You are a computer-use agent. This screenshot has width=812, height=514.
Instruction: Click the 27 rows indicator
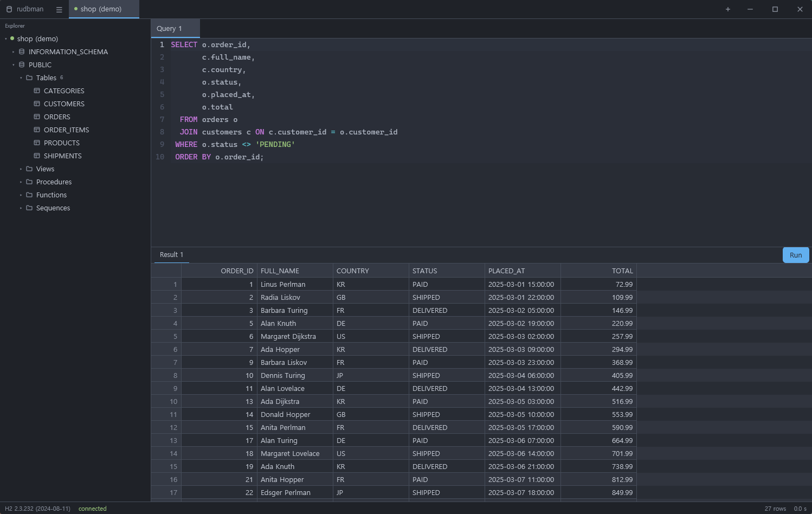pos(775,509)
